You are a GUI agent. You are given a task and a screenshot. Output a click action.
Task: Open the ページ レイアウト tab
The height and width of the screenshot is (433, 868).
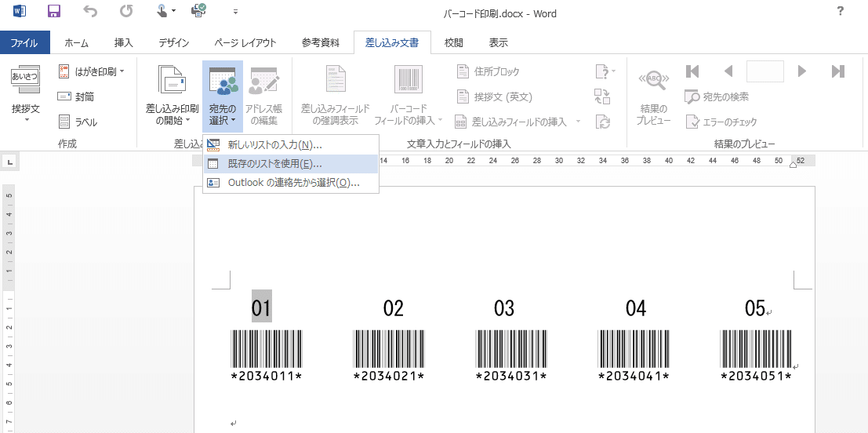click(245, 42)
